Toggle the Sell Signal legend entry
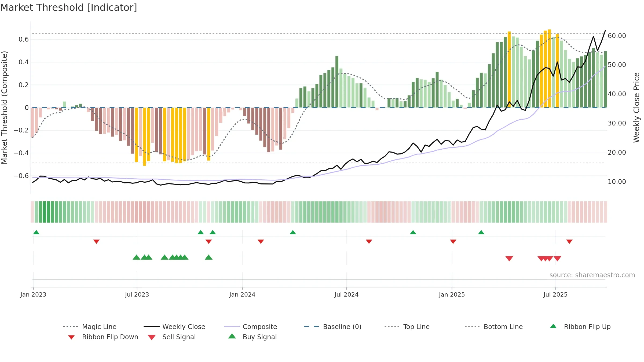The width and height of the screenshot is (644, 362). [x=172, y=337]
